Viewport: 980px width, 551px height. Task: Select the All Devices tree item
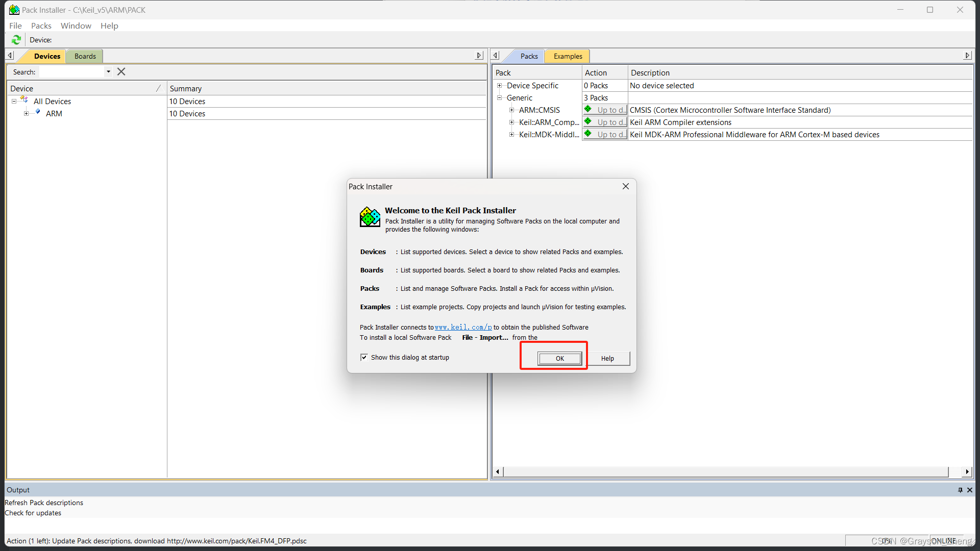click(x=52, y=102)
